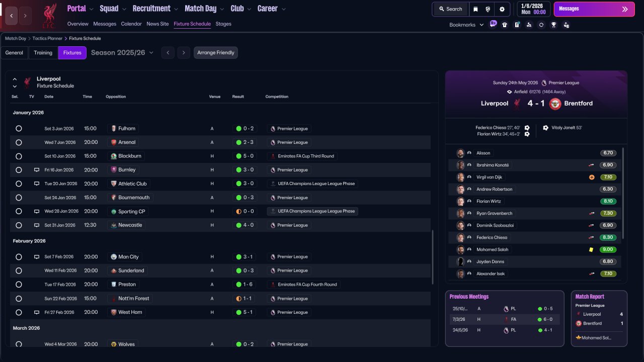The height and width of the screenshot is (362, 644).
Task: Click the Premier League icon in match header
Action: pos(544,83)
